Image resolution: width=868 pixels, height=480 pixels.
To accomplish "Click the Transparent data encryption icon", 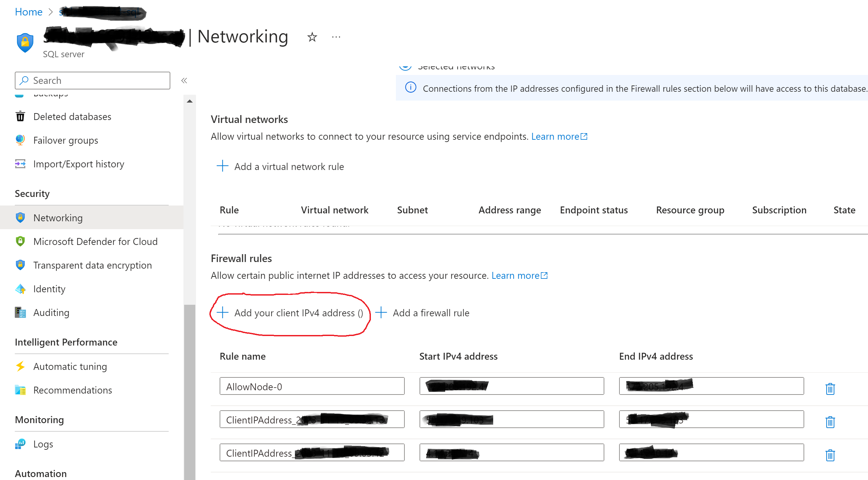I will coord(20,265).
